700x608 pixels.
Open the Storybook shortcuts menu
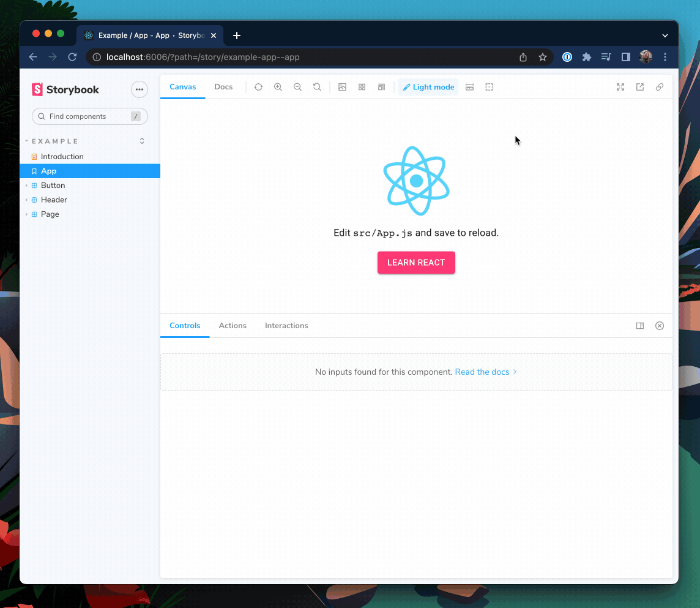pos(140,89)
